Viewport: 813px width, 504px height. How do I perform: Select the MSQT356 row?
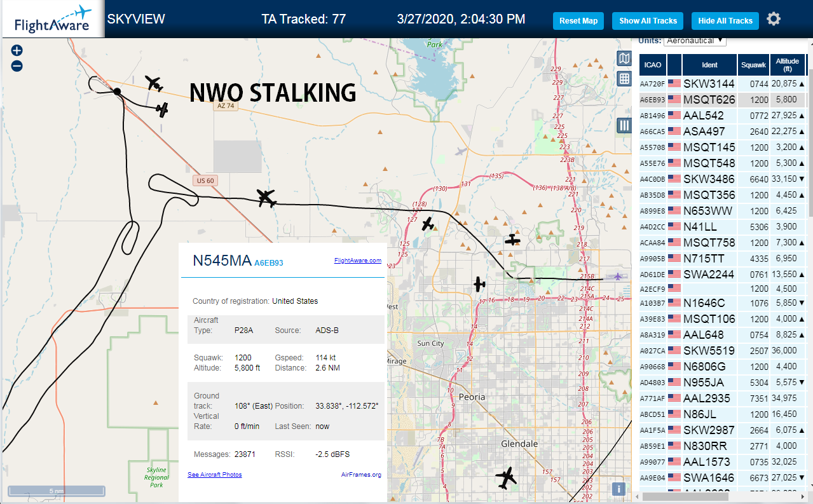click(x=723, y=195)
